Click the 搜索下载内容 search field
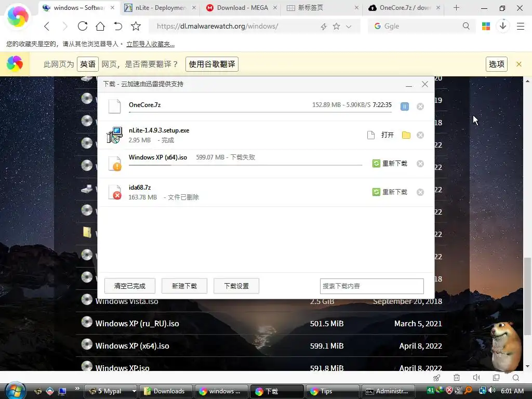The height and width of the screenshot is (399, 532). click(372, 286)
